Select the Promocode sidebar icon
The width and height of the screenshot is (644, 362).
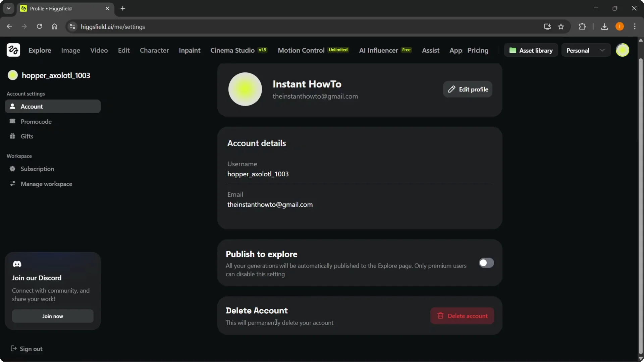(x=12, y=121)
